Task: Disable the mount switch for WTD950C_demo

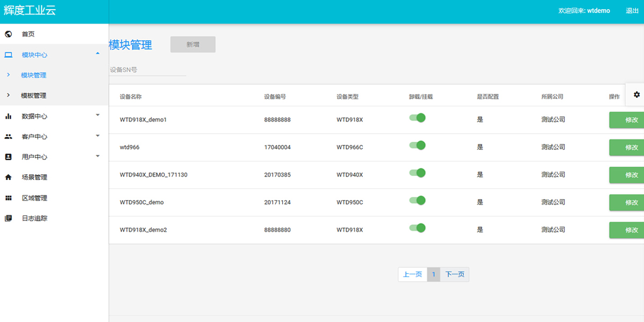Action: point(418,200)
